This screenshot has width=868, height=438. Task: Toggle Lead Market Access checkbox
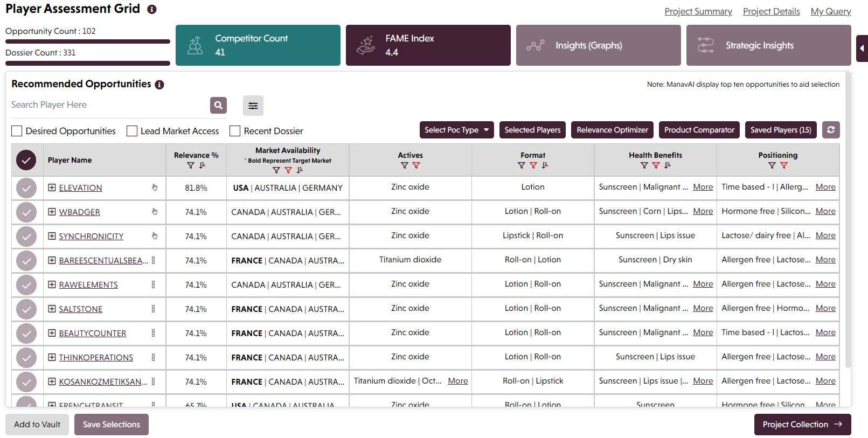click(x=132, y=131)
